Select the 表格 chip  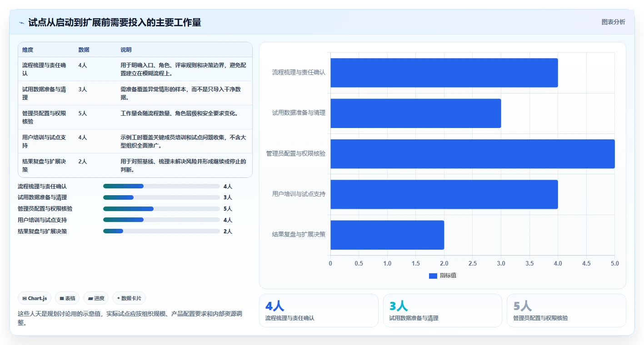click(x=68, y=298)
